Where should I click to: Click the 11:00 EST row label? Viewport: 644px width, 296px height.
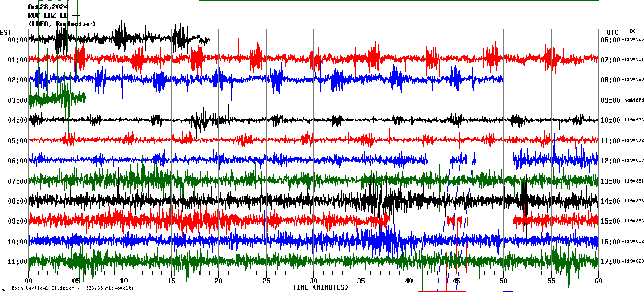pyautogui.click(x=18, y=262)
